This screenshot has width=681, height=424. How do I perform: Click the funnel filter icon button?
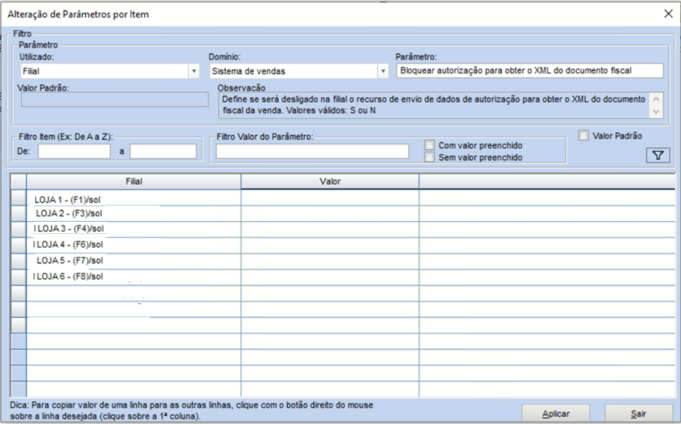point(658,155)
